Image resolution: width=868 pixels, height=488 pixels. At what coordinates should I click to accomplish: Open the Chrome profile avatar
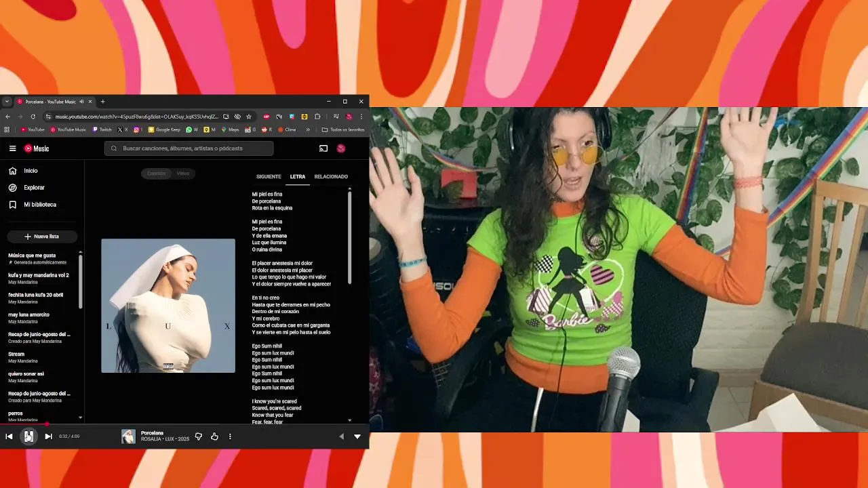point(349,117)
